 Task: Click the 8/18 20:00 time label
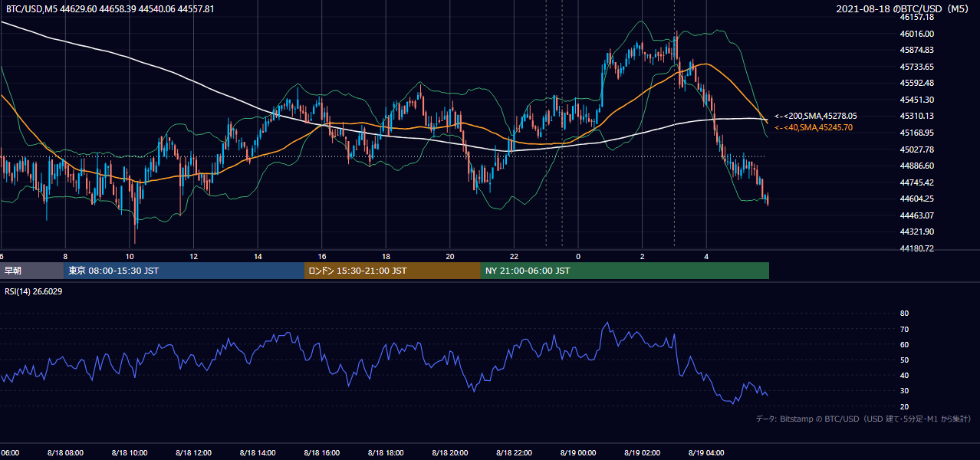[449, 453]
